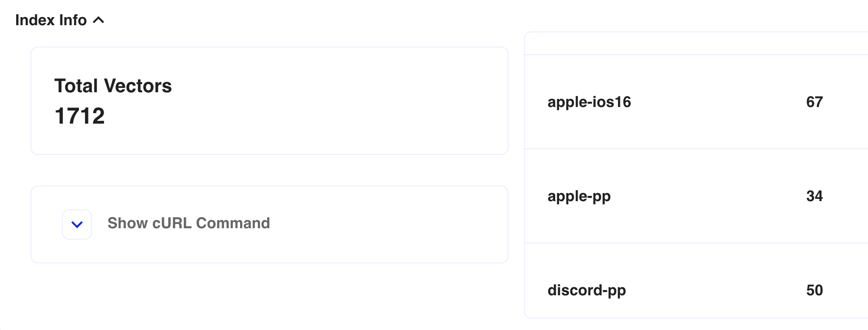Expand cURL command via blue chevron button

click(x=77, y=224)
